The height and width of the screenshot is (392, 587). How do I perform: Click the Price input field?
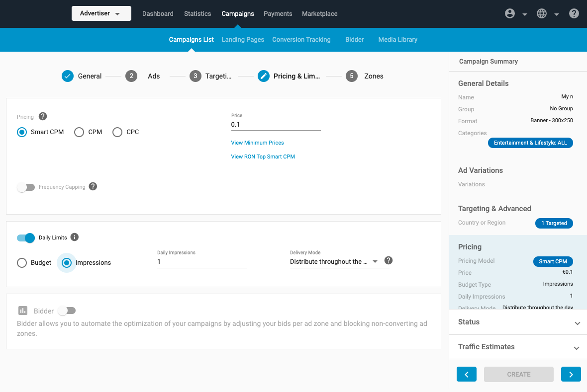[276, 125]
